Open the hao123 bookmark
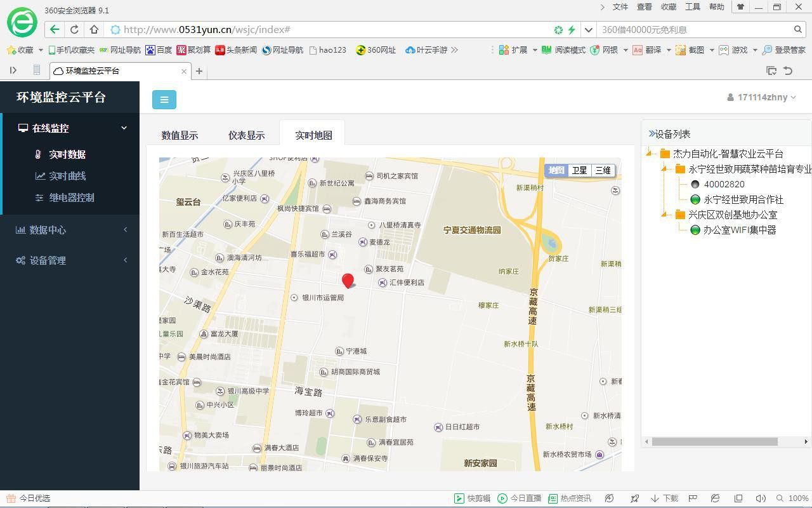The height and width of the screenshot is (508, 812). tap(328, 50)
